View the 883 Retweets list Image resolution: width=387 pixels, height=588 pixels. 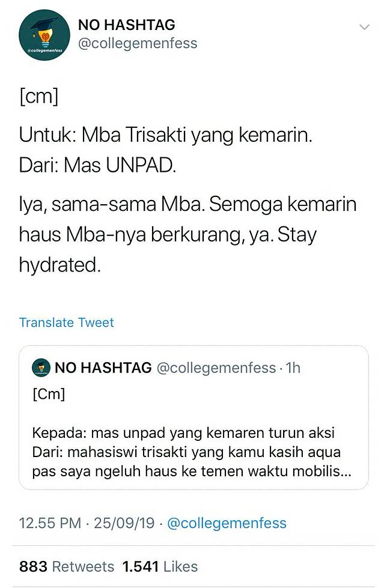[66, 566]
